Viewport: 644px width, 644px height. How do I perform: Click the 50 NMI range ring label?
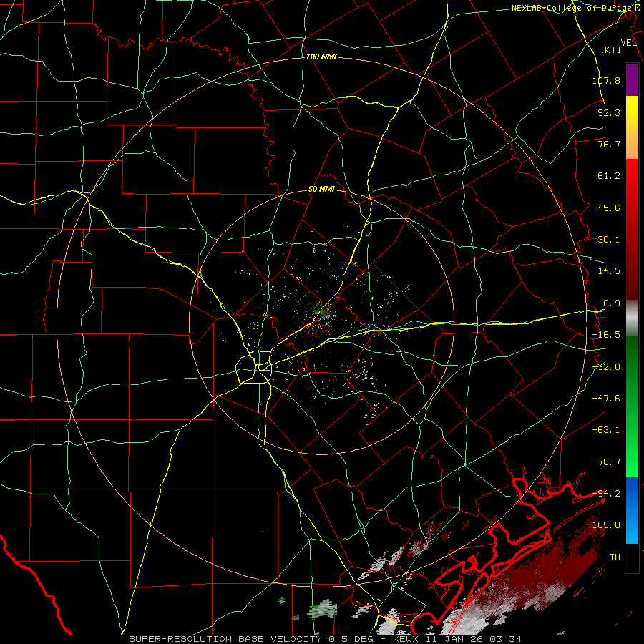pyautogui.click(x=321, y=190)
